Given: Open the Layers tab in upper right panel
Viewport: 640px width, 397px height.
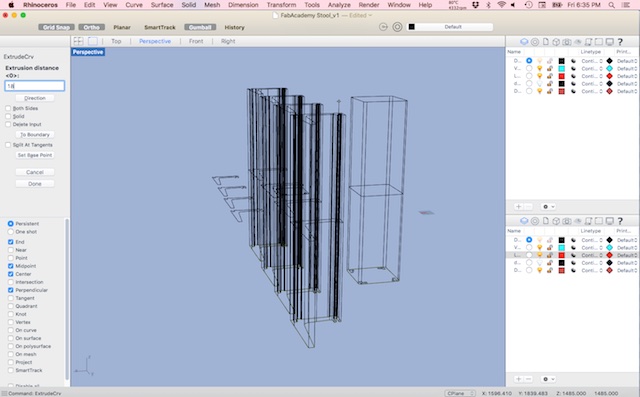Looking at the screenshot, I should [524, 42].
